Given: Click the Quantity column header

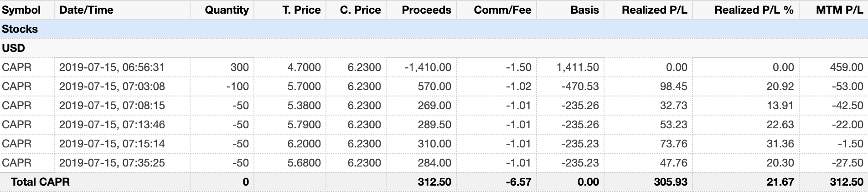Looking at the screenshot, I should (227, 10).
